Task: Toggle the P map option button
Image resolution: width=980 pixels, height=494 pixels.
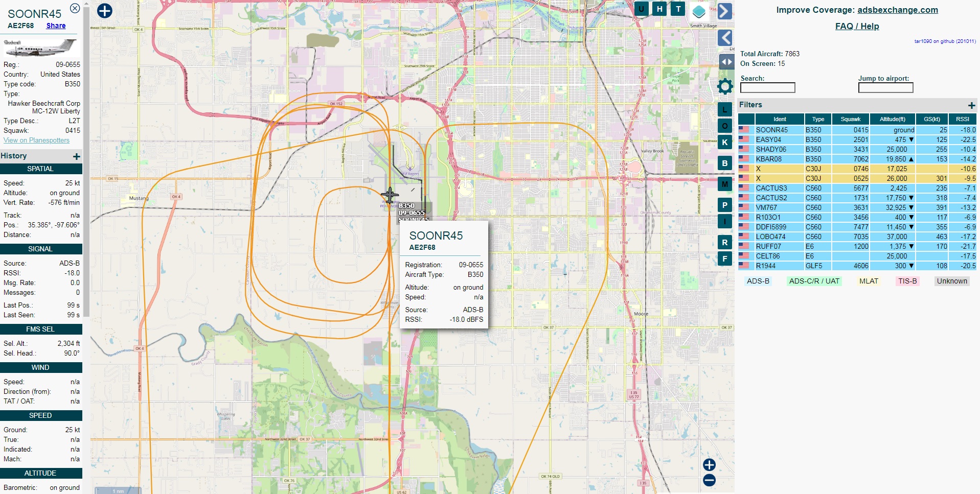Action: pos(724,205)
